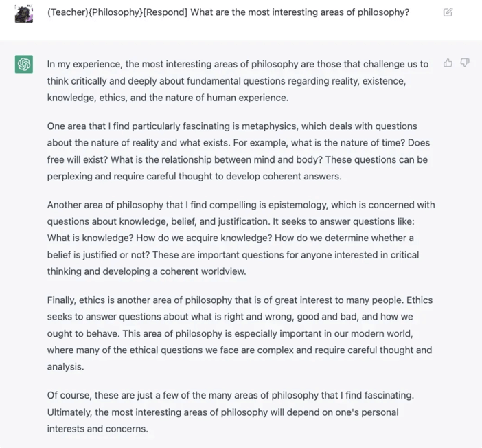Give the response a thumbs down

click(464, 63)
